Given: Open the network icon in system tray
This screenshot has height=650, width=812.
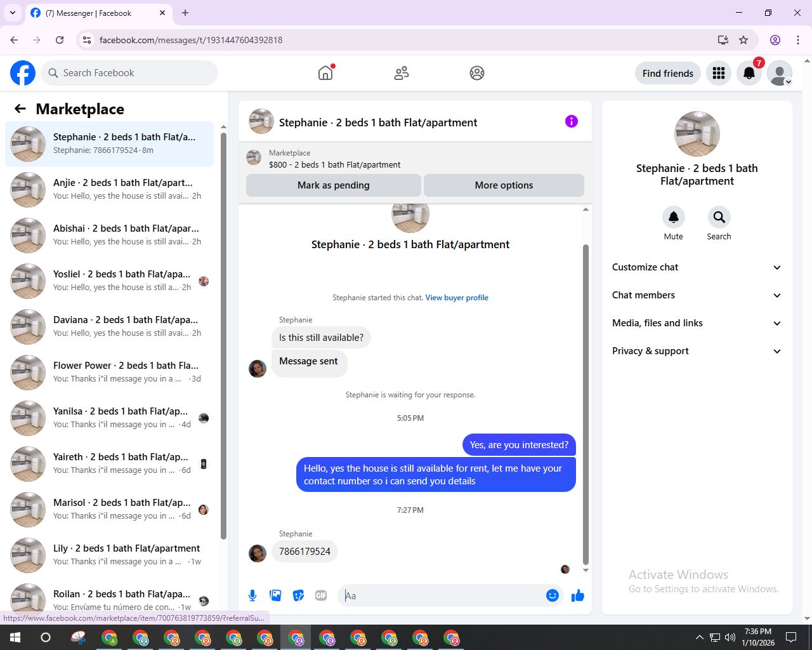Looking at the screenshot, I should click(715, 637).
